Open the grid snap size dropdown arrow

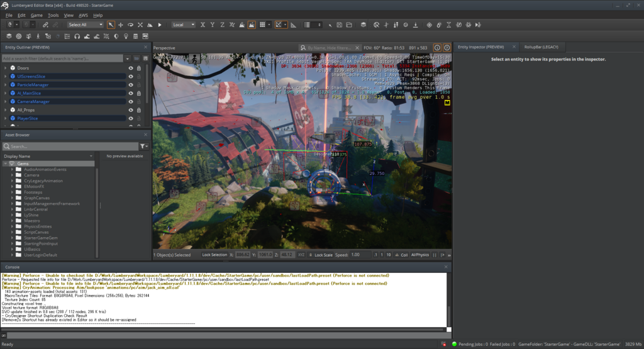tap(269, 25)
